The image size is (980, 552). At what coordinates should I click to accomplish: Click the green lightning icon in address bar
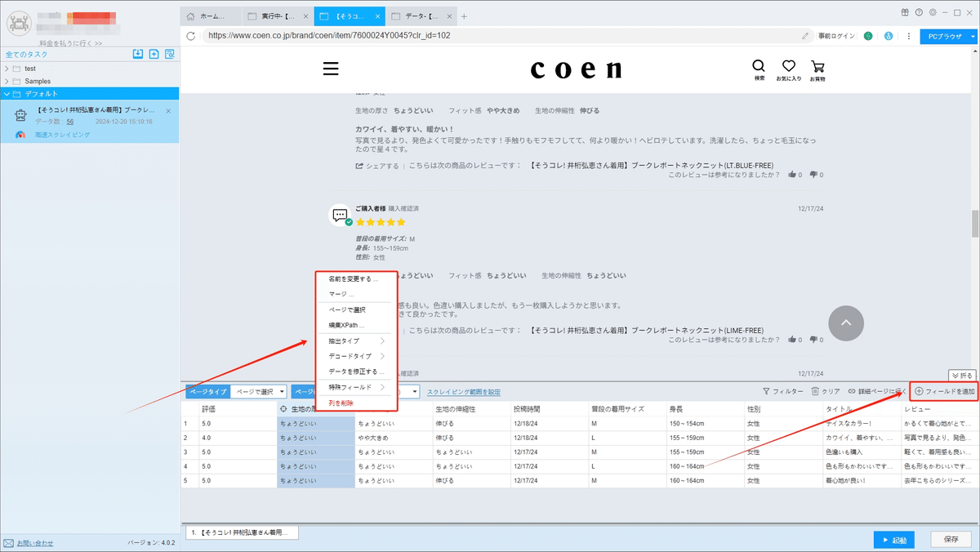pos(868,36)
